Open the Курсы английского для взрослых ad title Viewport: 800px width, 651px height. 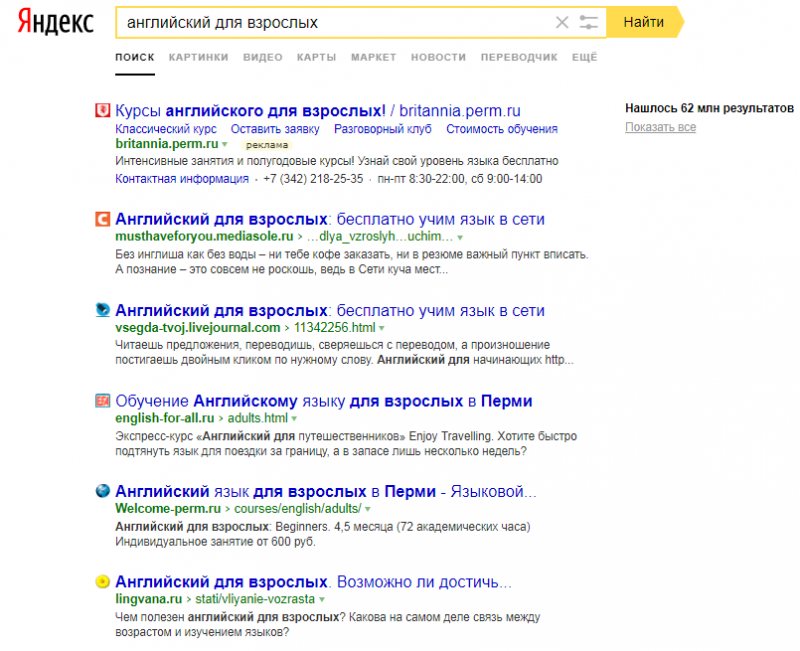tap(318, 111)
